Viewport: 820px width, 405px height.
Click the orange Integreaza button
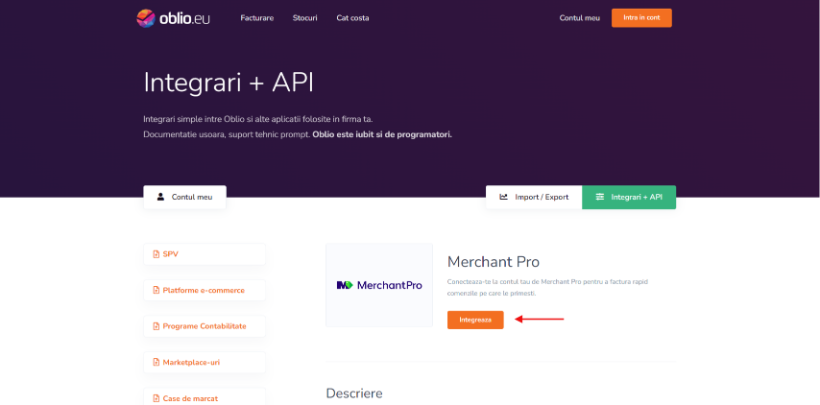[x=475, y=320]
